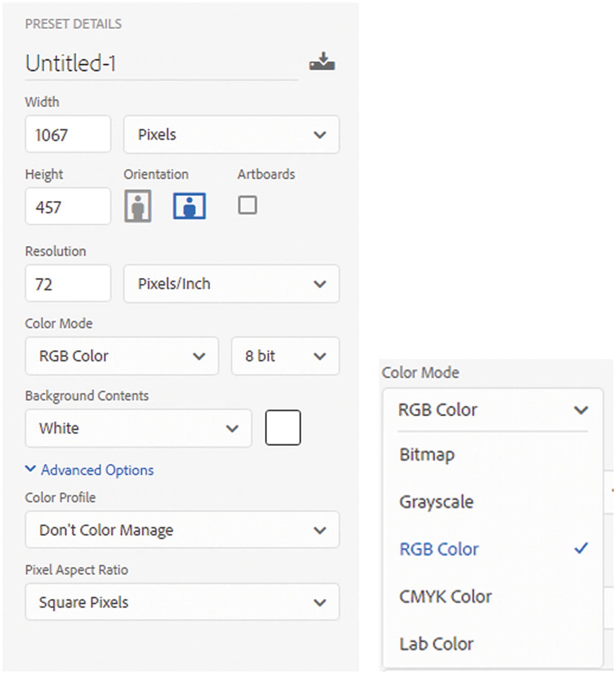
Task: Click the background color swatch
Action: [283, 428]
